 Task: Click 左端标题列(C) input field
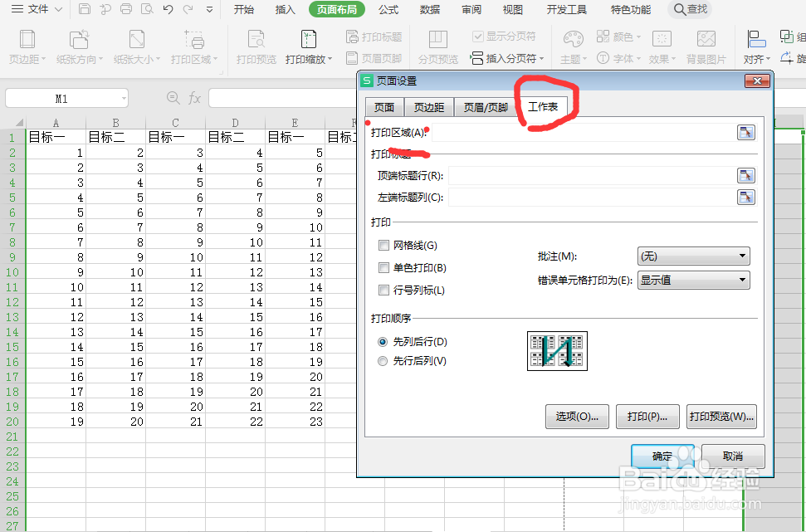point(592,198)
